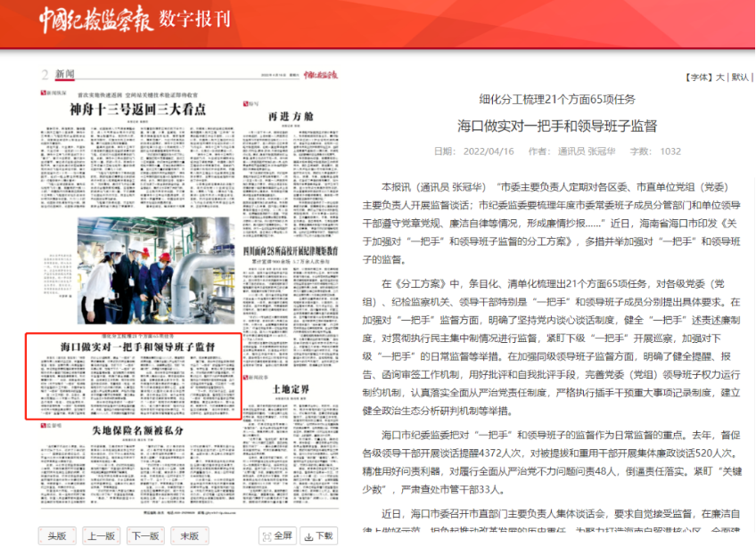This screenshot has height=555, width=756.
Task: Select the highlighted 海口做实对一把手和领导班子监督 article block
Action: [x=134, y=376]
